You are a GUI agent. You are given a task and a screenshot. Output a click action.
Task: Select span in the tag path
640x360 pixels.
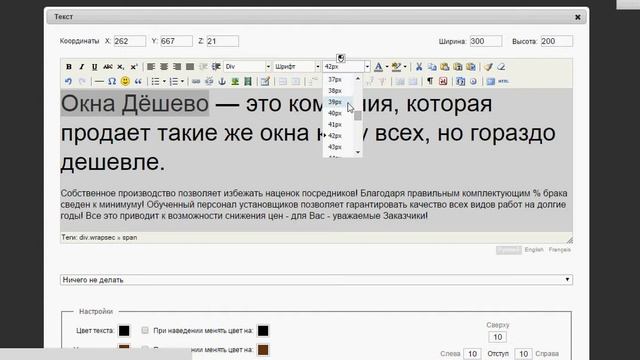click(x=130, y=238)
